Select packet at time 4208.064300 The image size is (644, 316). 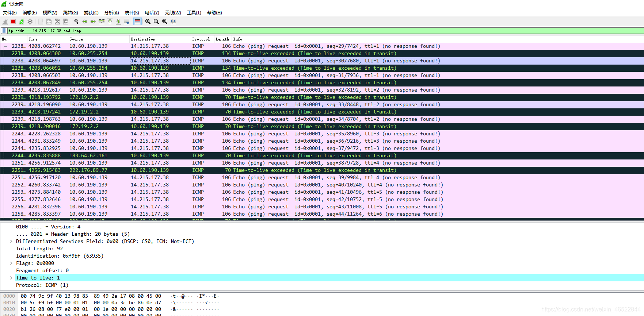coord(322,54)
